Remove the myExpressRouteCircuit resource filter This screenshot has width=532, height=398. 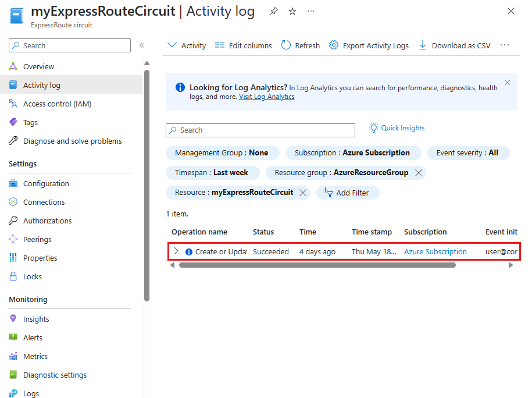pos(303,193)
